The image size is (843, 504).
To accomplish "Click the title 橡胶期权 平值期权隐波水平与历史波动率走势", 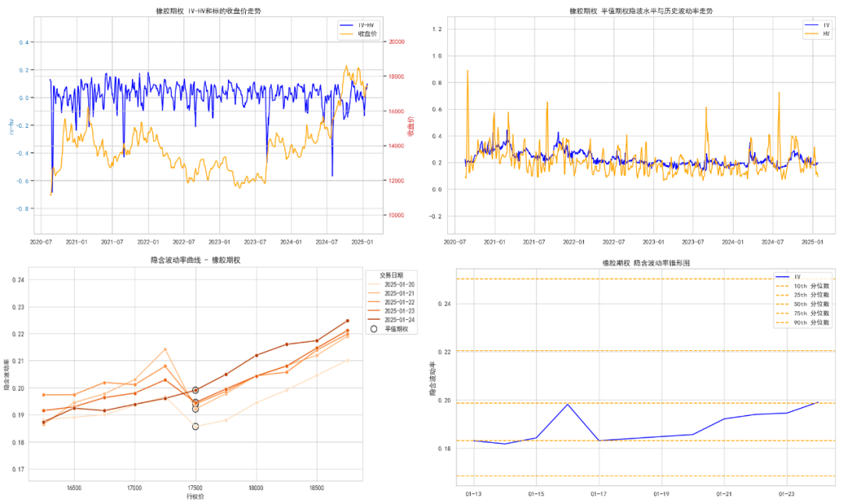I will [641, 11].
